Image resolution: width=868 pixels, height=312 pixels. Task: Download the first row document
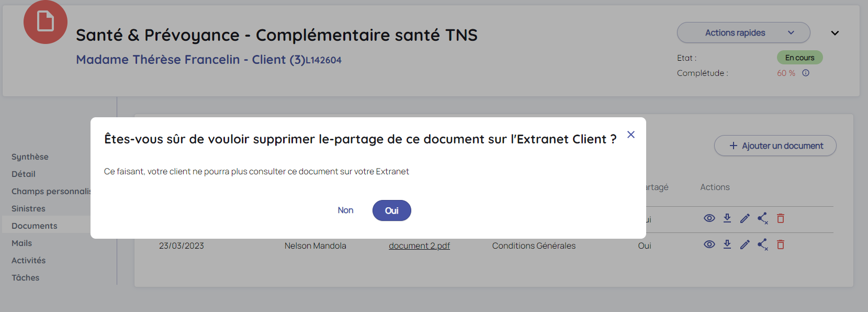click(727, 218)
